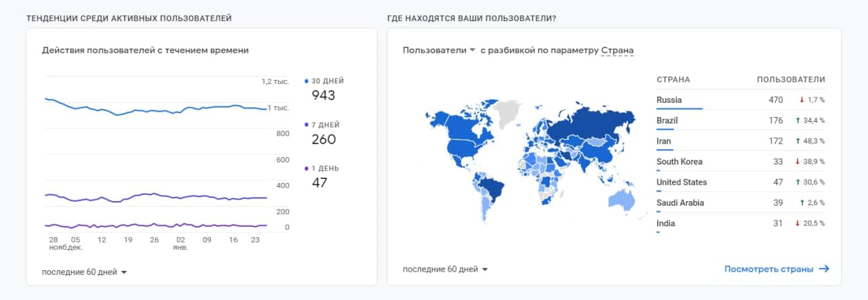868x300 pixels.
Task: Click Brazil's user count 176
Action: click(775, 121)
